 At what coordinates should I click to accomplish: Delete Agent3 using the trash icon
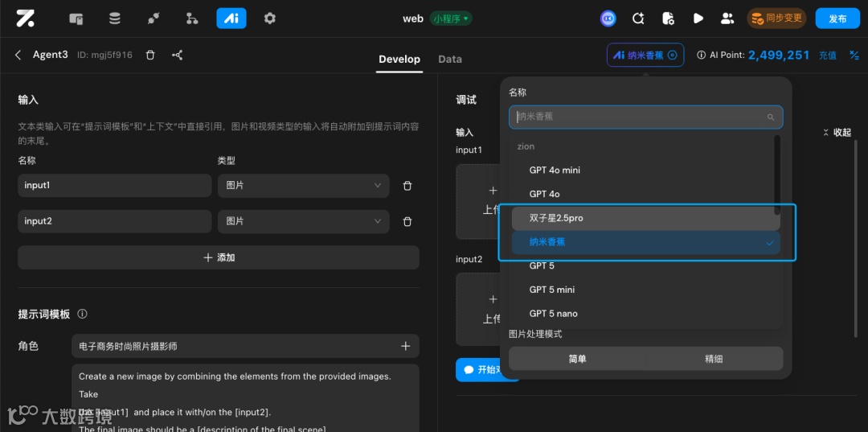(150, 55)
